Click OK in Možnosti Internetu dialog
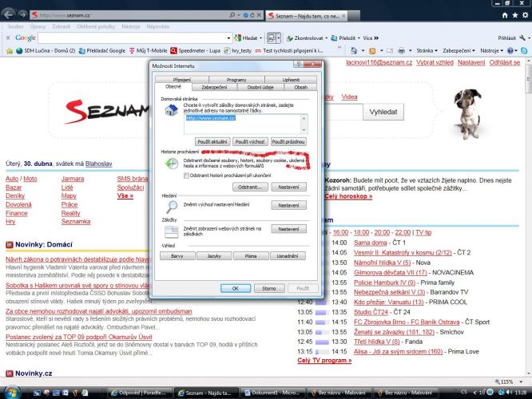 pos(236,289)
